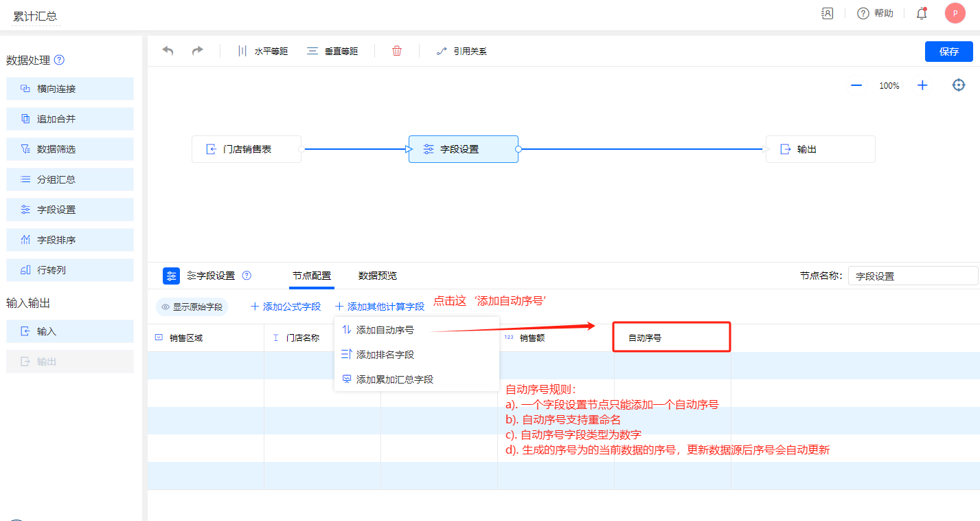Select the 门店销售表 node on canvas
The width and height of the screenshot is (980, 521).
(247, 149)
